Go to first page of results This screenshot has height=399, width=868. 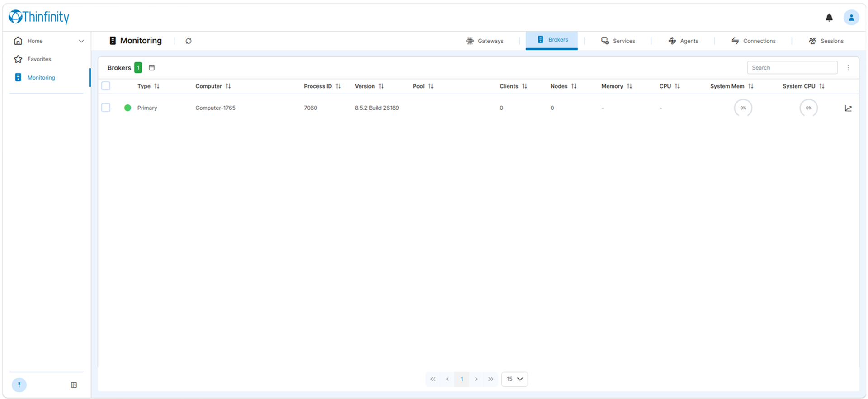[x=433, y=379]
